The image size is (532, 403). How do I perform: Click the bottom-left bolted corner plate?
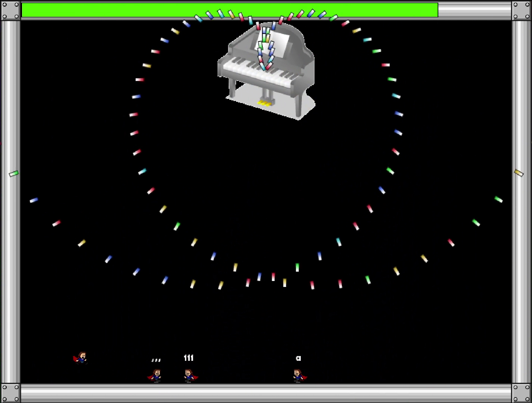pos(10,393)
